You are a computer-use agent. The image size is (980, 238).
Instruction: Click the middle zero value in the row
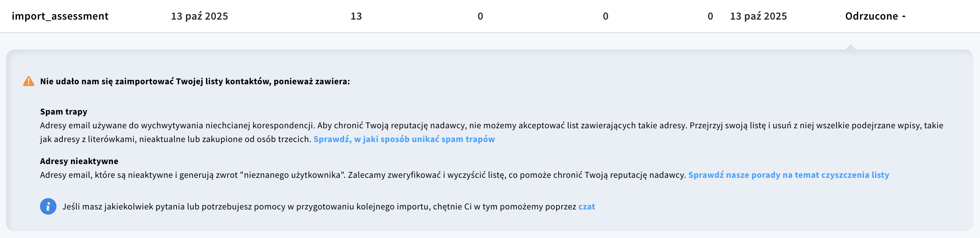pyautogui.click(x=605, y=17)
